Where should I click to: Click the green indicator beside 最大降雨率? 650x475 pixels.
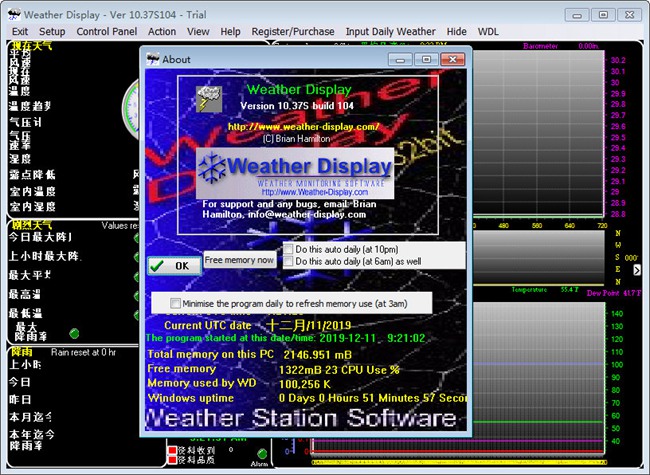pyautogui.click(x=74, y=333)
